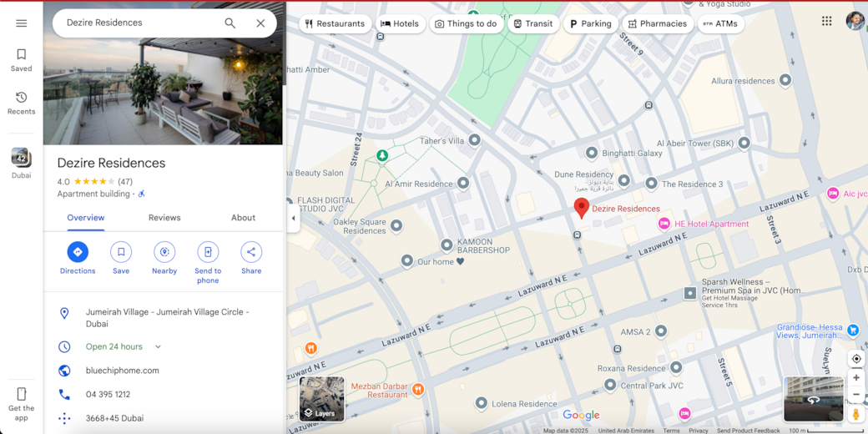Clear the search with X icon
This screenshot has height=434, width=868.
coord(260,23)
